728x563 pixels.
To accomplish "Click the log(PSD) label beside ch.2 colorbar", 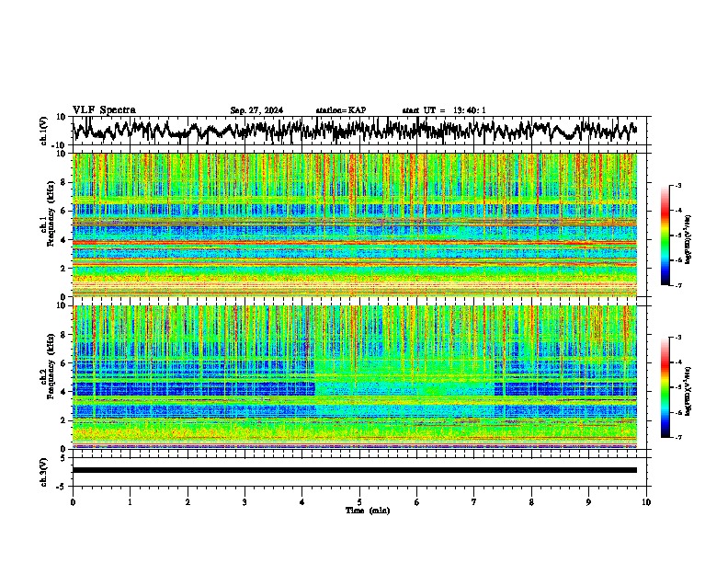I will click(688, 391).
